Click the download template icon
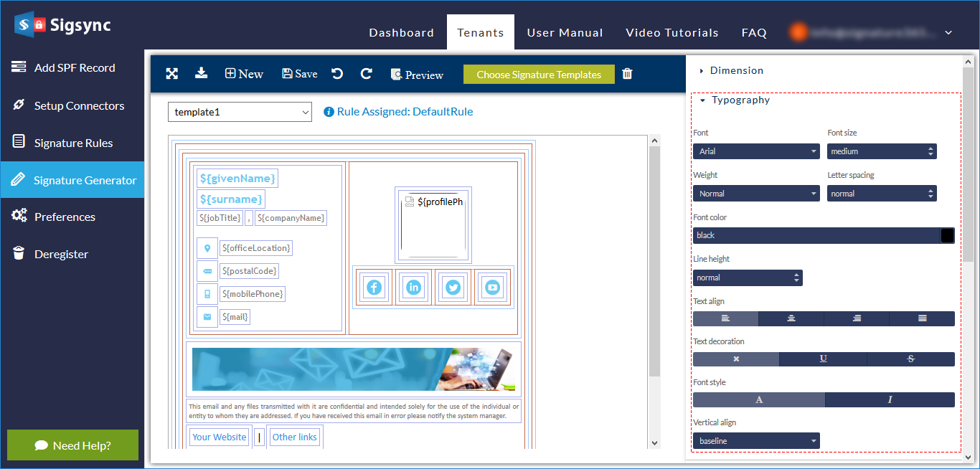The height and width of the screenshot is (469, 980). pyautogui.click(x=202, y=73)
